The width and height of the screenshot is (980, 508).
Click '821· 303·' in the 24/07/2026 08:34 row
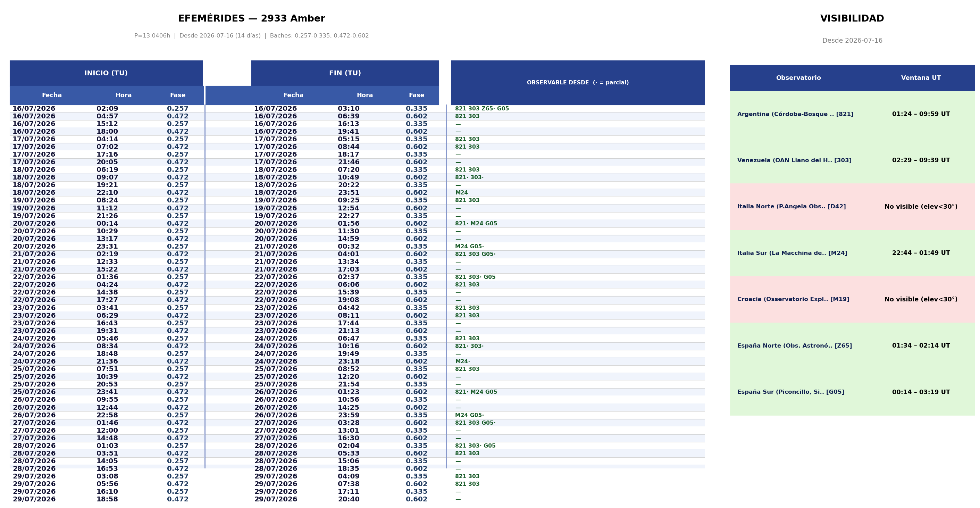click(x=469, y=346)
